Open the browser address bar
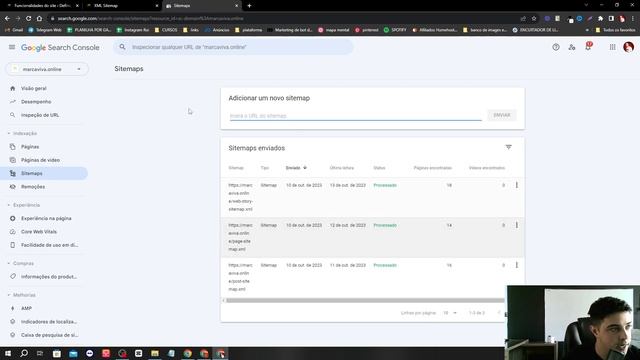The width and height of the screenshot is (640, 360). pyautogui.click(x=286, y=18)
